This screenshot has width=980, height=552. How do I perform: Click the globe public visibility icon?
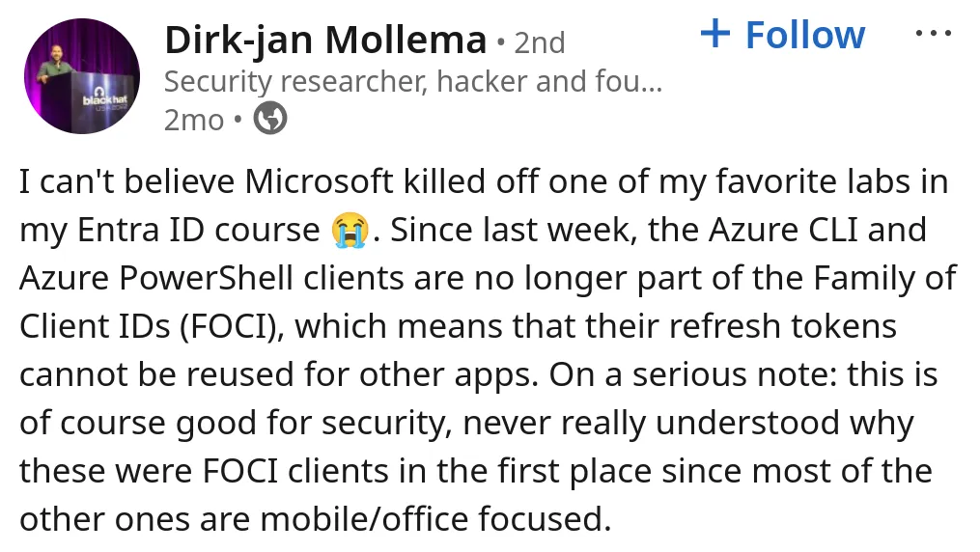point(270,120)
